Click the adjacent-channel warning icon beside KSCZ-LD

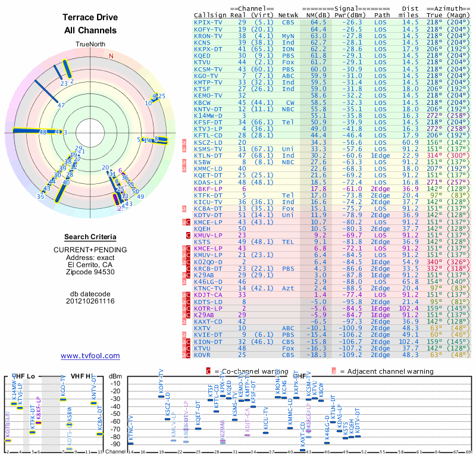(184, 143)
